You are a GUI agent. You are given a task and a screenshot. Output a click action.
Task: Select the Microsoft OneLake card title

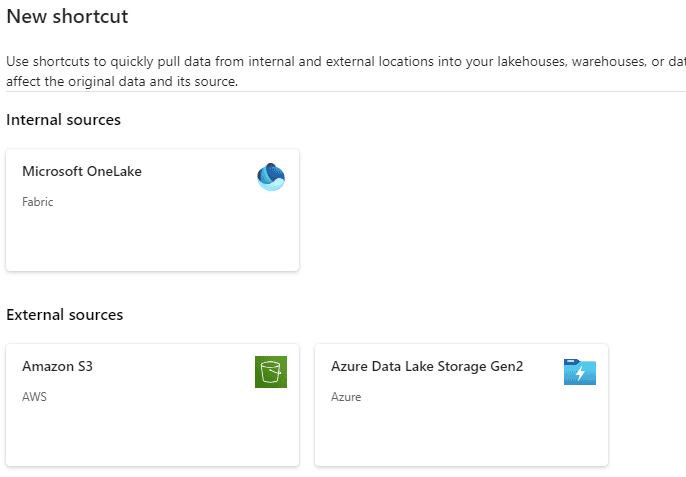[82, 171]
